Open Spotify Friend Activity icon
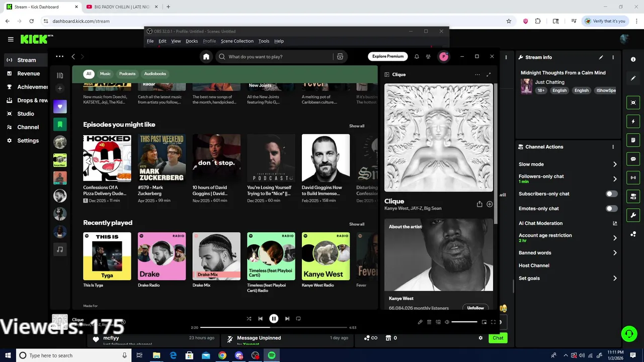The width and height of the screenshot is (644, 362). click(428, 57)
